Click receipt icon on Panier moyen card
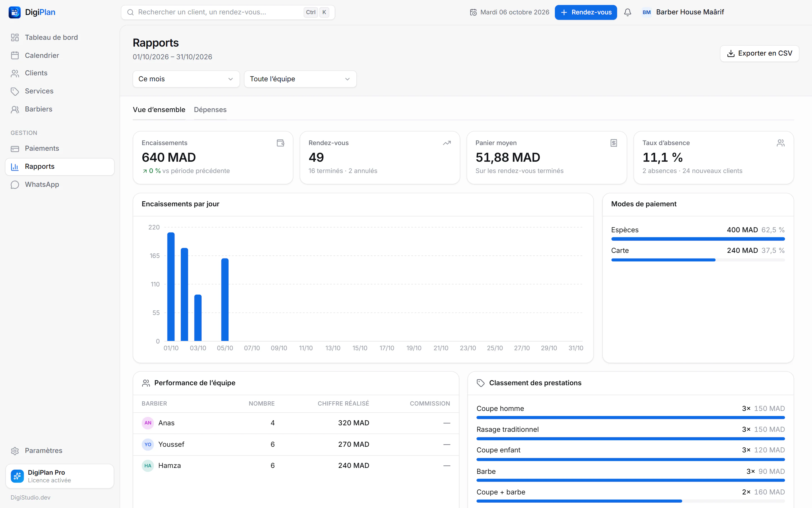The width and height of the screenshot is (812, 508). (614, 143)
